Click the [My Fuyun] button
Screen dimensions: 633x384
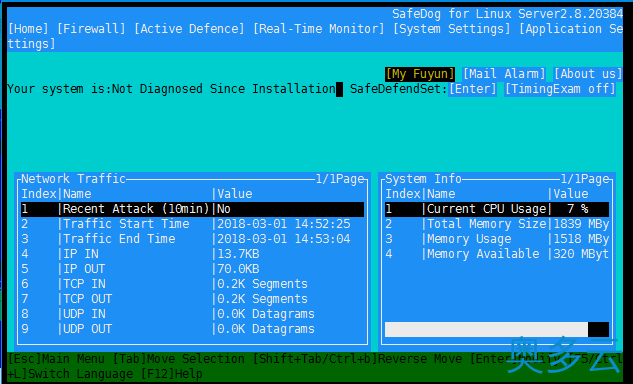(x=420, y=74)
